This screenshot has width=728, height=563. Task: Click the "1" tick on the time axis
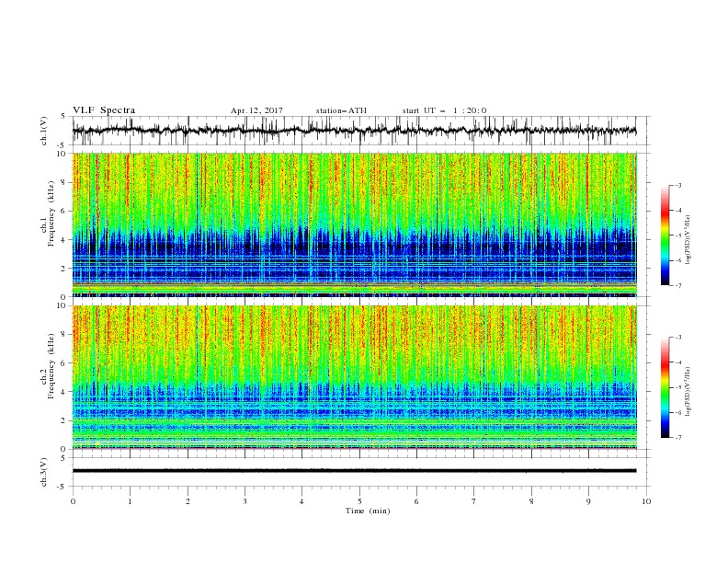[131, 501]
